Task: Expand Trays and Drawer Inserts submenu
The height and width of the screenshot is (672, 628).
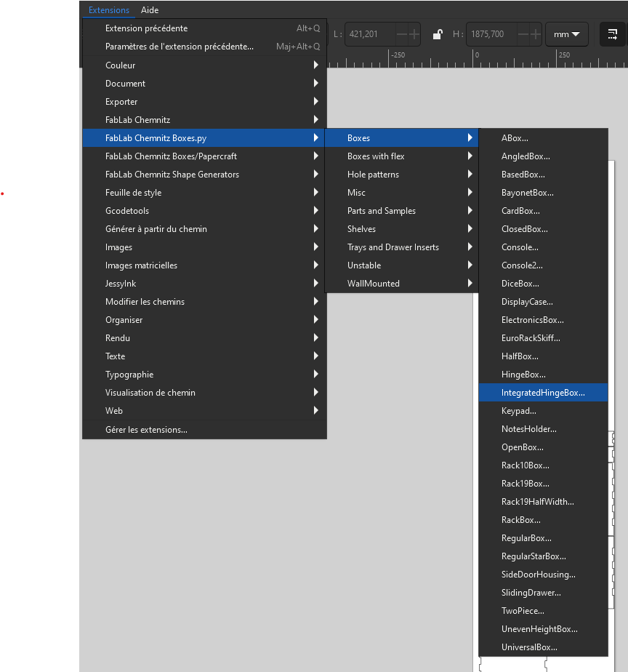Action: [401, 247]
